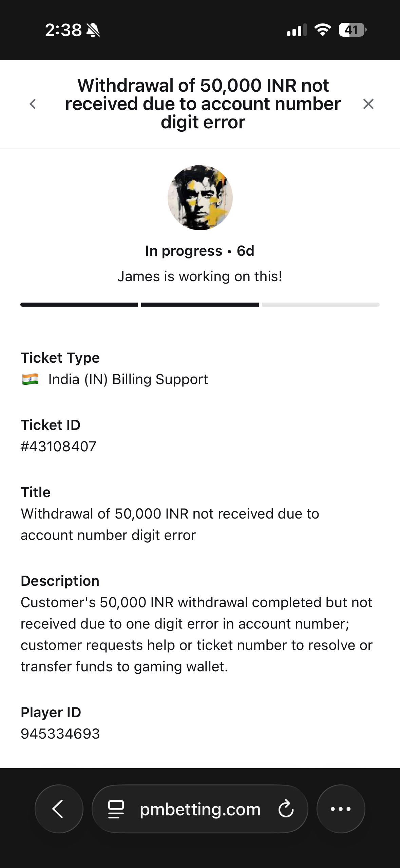Tap the Wi-Fi status icon
This screenshot has height=868, width=400.
coord(322,30)
